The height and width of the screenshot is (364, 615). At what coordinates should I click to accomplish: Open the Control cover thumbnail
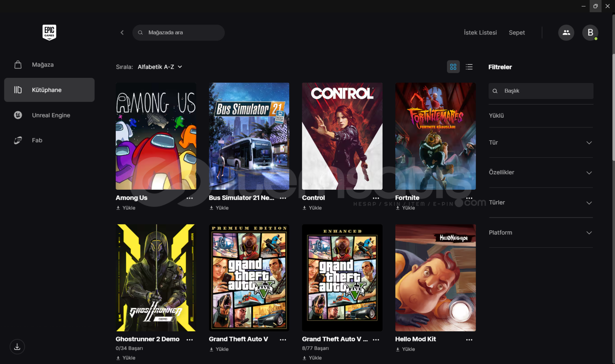click(342, 136)
